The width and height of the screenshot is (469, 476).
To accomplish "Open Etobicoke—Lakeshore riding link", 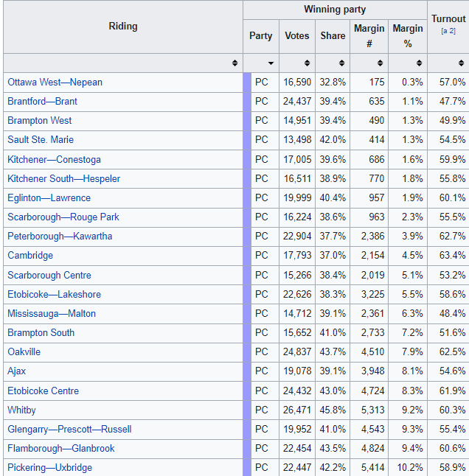I will tap(54, 294).
